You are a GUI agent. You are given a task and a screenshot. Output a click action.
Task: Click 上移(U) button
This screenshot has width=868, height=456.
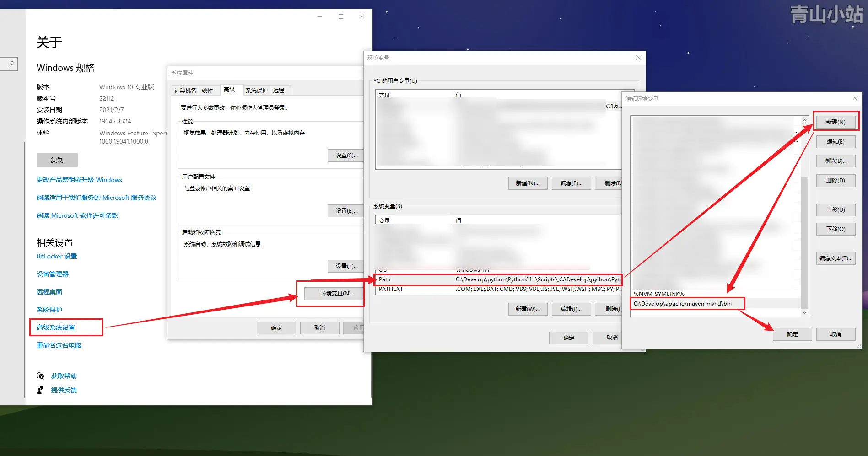click(x=836, y=210)
